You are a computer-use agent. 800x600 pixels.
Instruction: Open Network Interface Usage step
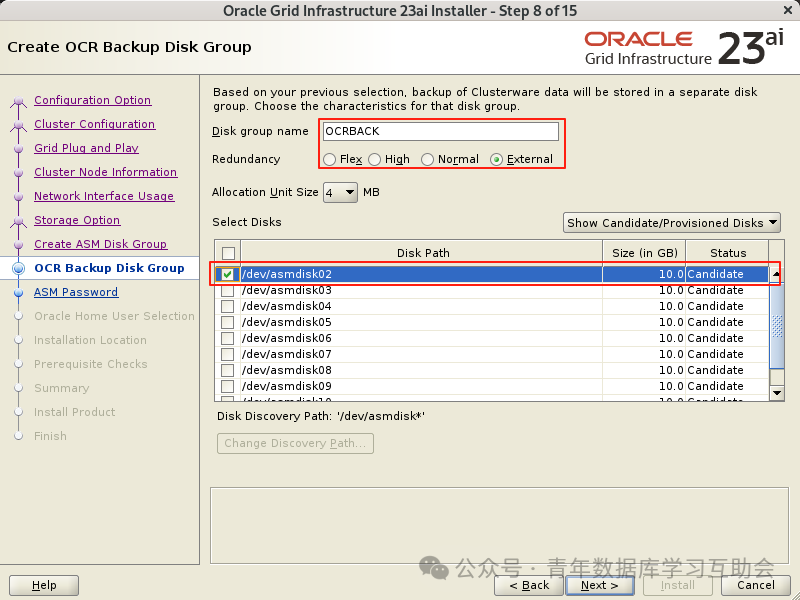coord(104,196)
